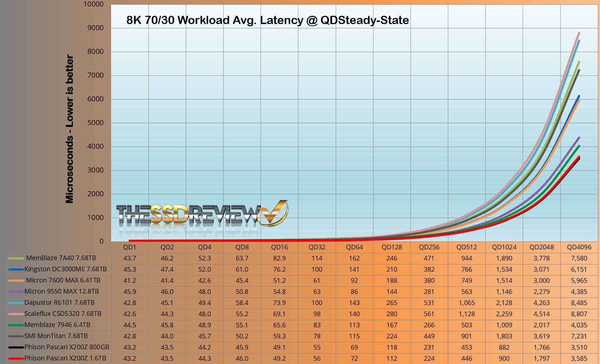Select Kingston DC3000ME's QD8 value 61.0
600x364 pixels.
pos(242,269)
